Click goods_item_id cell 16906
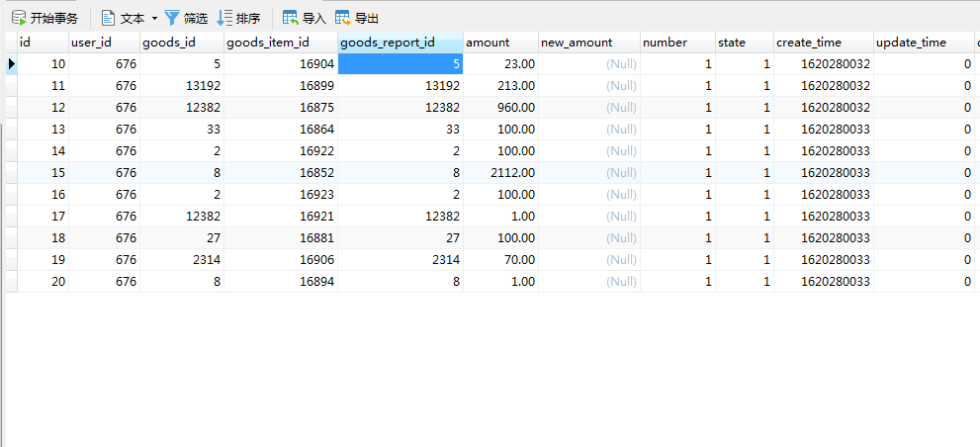Screen dimensions: 980x447 [x=281, y=259]
